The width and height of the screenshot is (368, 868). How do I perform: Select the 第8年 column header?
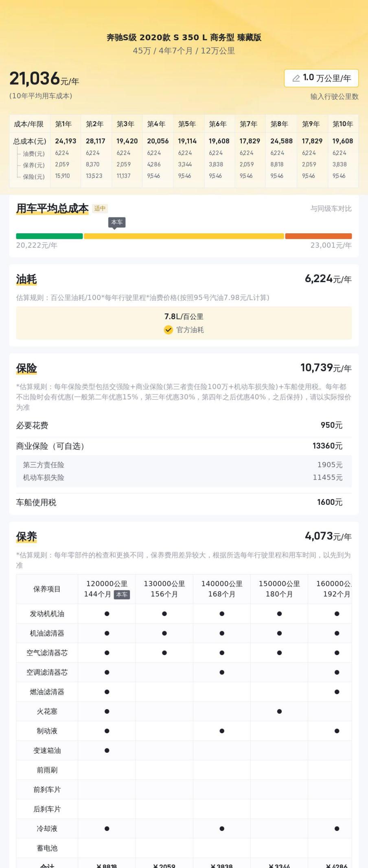click(279, 124)
